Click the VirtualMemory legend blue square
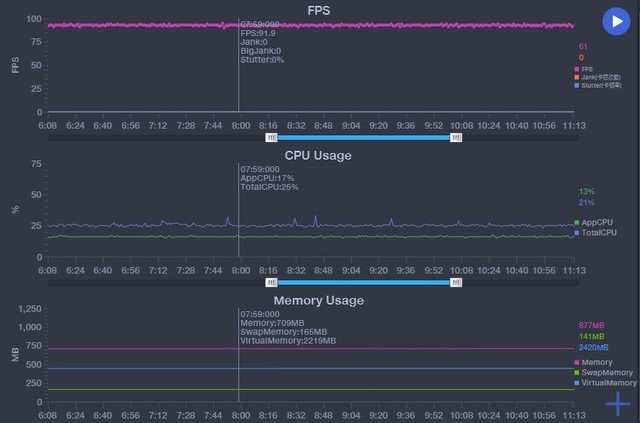The width and height of the screenshot is (640, 423). click(577, 382)
